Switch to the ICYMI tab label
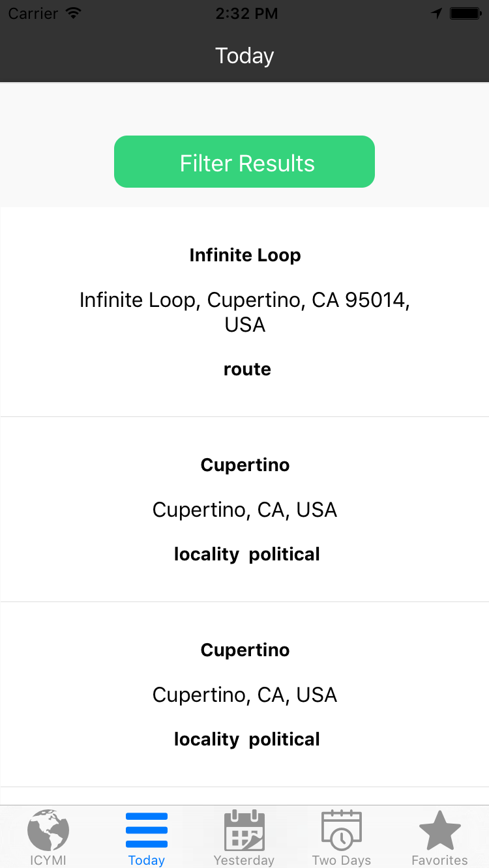The width and height of the screenshot is (489, 868). (x=48, y=860)
